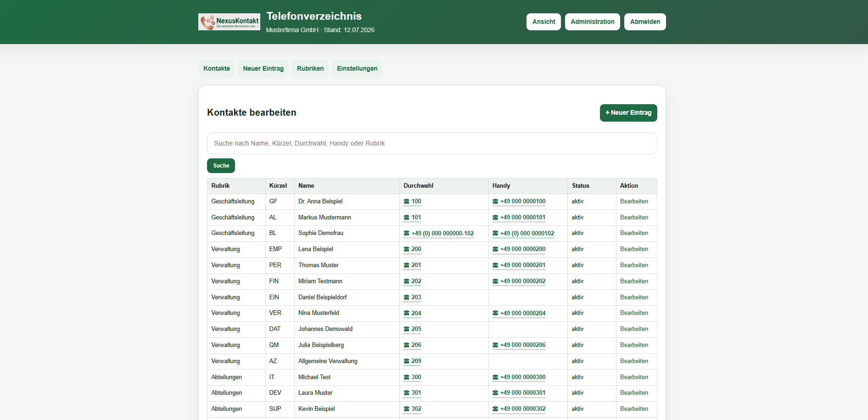Edit Johannes Demowald's contact
The image size is (868, 420).
point(634,329)
